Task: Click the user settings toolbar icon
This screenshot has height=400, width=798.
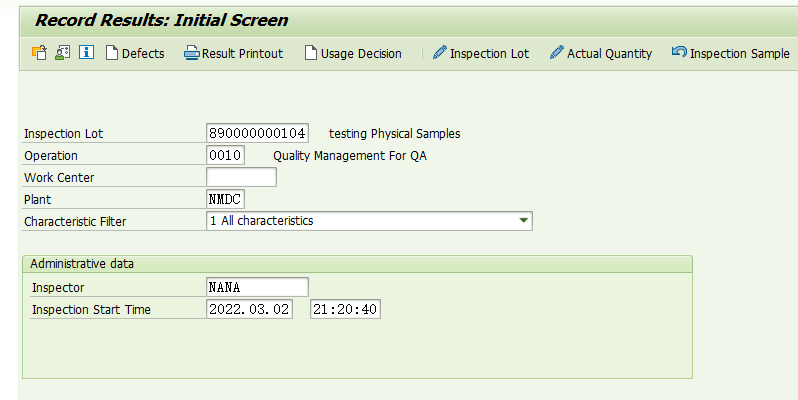Action: click(x=62, y=53)
